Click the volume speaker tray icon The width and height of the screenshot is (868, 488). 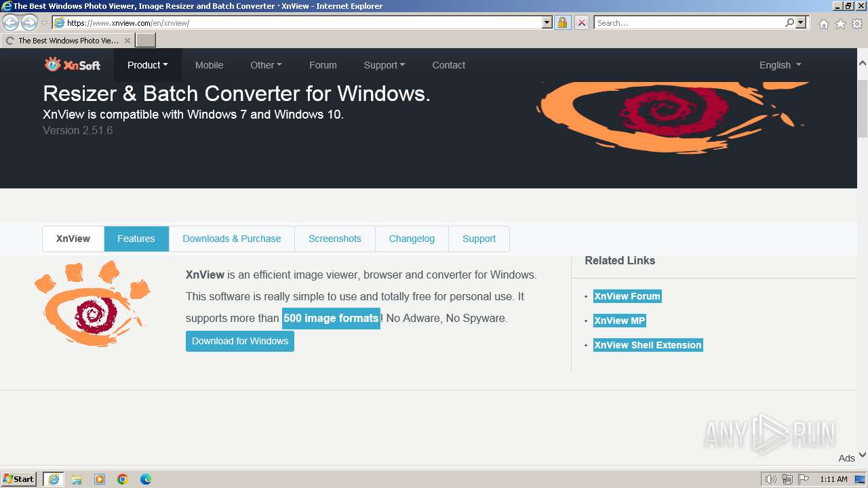pyautogui.click(x=770, y=479)
